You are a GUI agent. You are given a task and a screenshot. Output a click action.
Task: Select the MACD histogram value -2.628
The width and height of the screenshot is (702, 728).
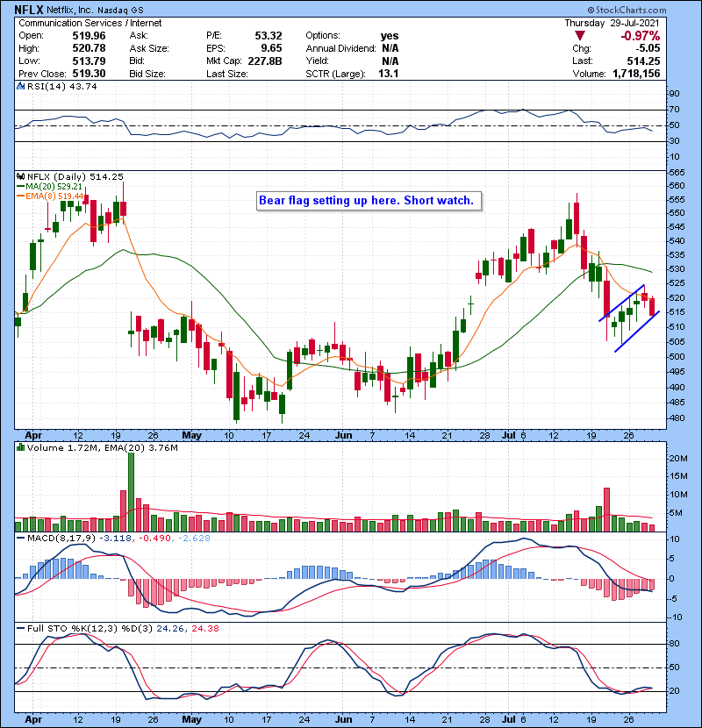pos(193,539)
